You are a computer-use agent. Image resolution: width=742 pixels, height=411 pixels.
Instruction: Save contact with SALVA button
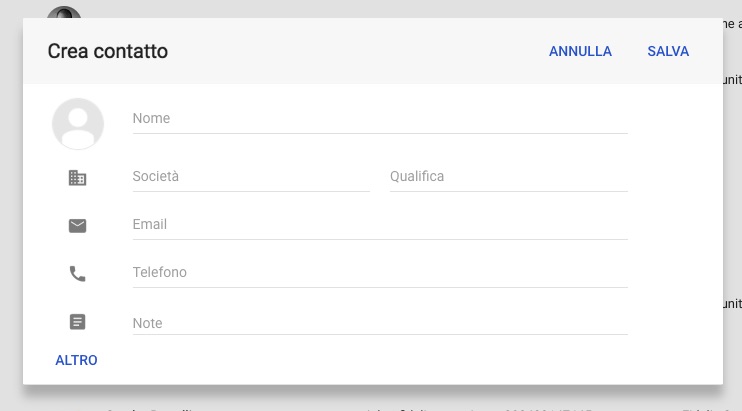[668, 51]
